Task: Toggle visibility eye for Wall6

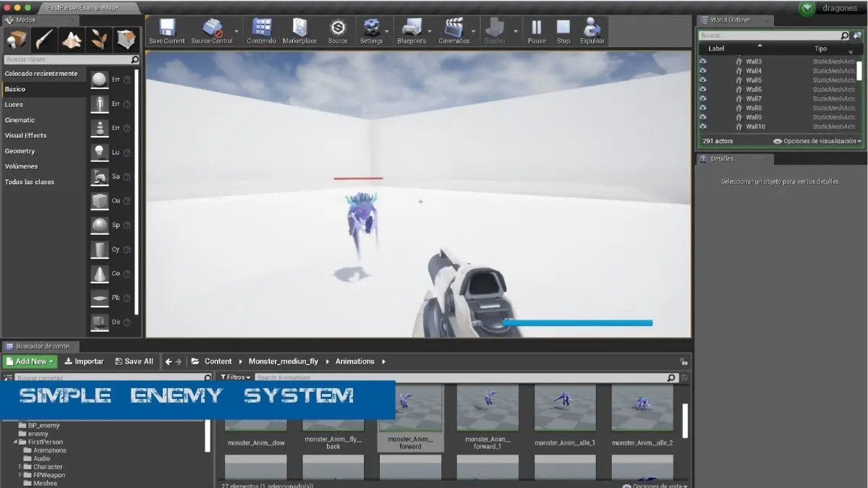Action: tap(702, 90)
